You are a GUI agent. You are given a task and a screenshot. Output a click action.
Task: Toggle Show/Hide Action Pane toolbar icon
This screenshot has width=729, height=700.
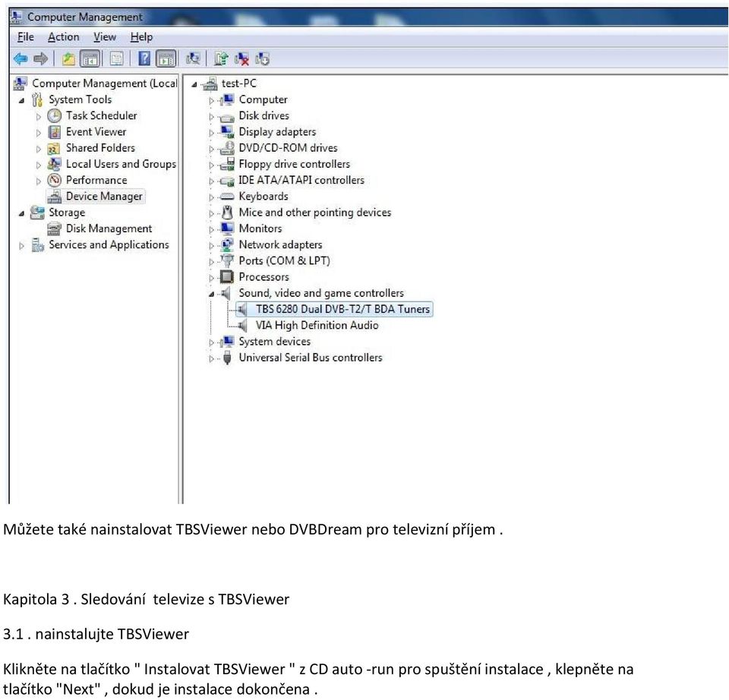point(166,58)
